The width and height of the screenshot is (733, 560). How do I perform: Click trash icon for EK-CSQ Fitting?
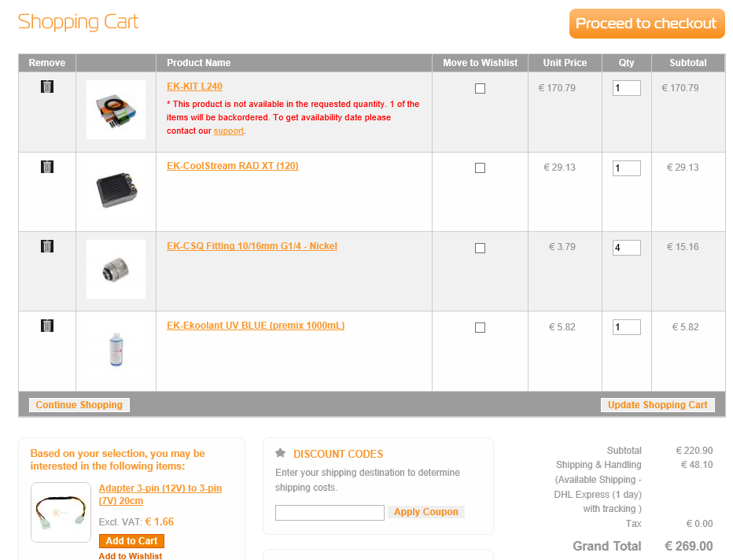pyautogui.click(x=47, y=246)
